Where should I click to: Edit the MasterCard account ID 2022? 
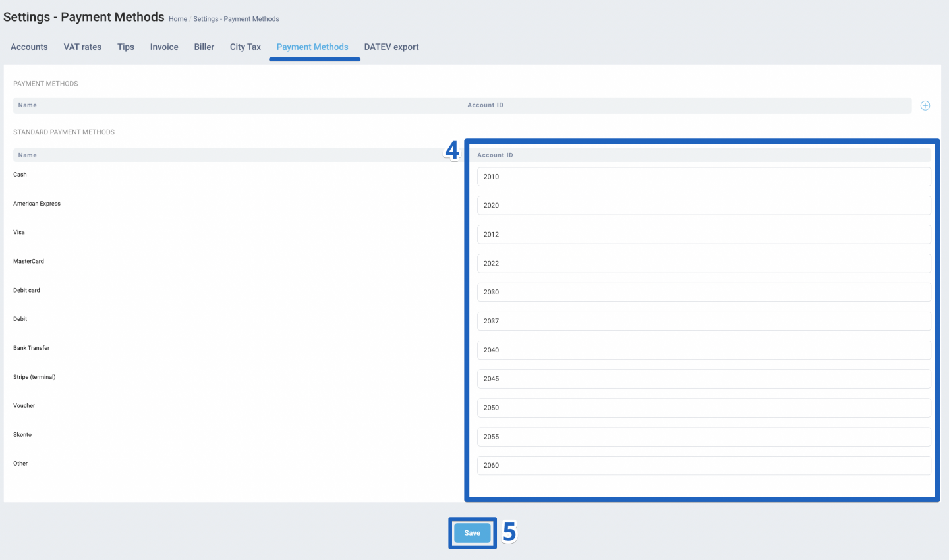(704, 264)
